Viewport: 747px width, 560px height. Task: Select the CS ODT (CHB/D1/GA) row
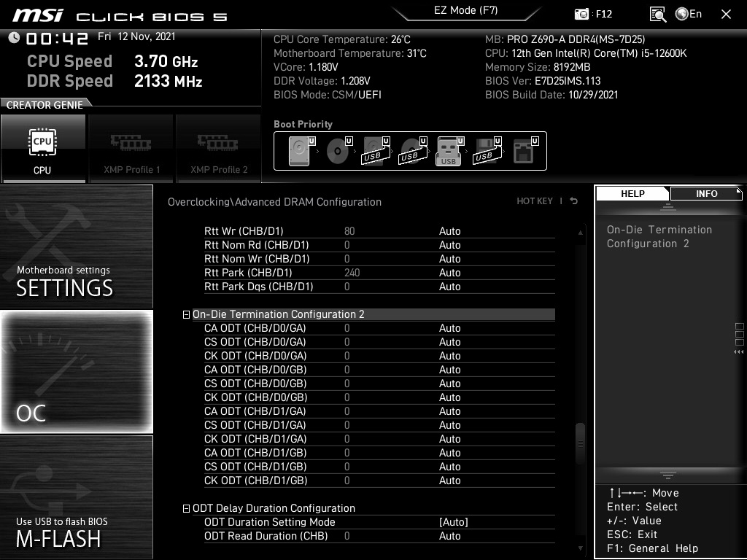[x=379, y=425]
